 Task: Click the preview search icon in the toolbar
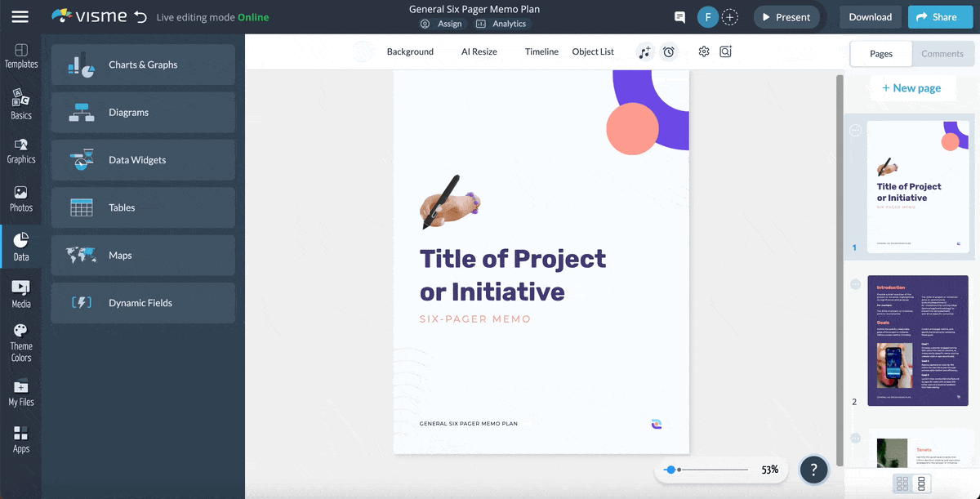[x=725, y=51]
